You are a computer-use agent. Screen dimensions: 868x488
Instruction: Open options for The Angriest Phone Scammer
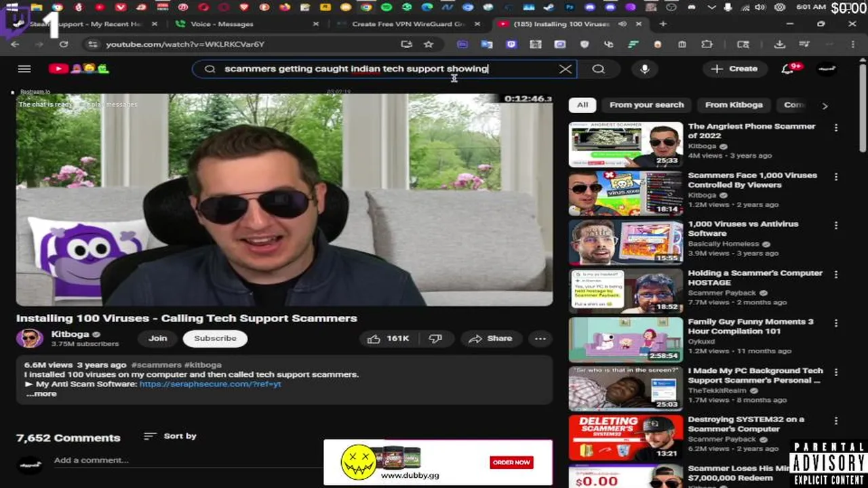[835, 127]
